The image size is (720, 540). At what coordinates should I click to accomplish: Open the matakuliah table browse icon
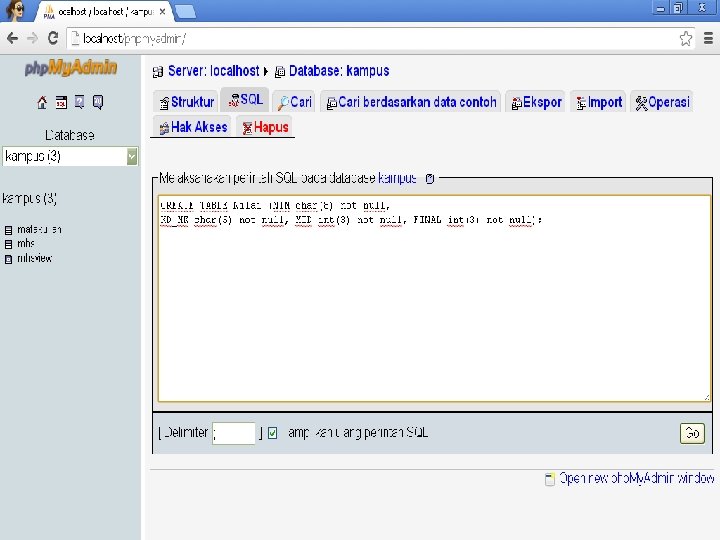pyautogui.click(x=8, y=230)
